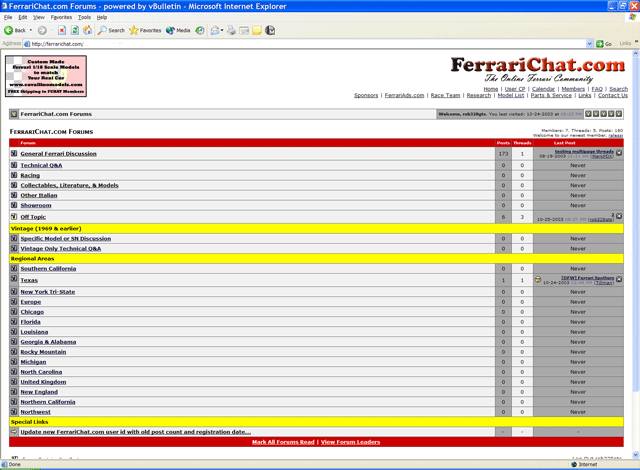Click View Forum Leaders
640x470 pixels.
(x=350, y=442)
